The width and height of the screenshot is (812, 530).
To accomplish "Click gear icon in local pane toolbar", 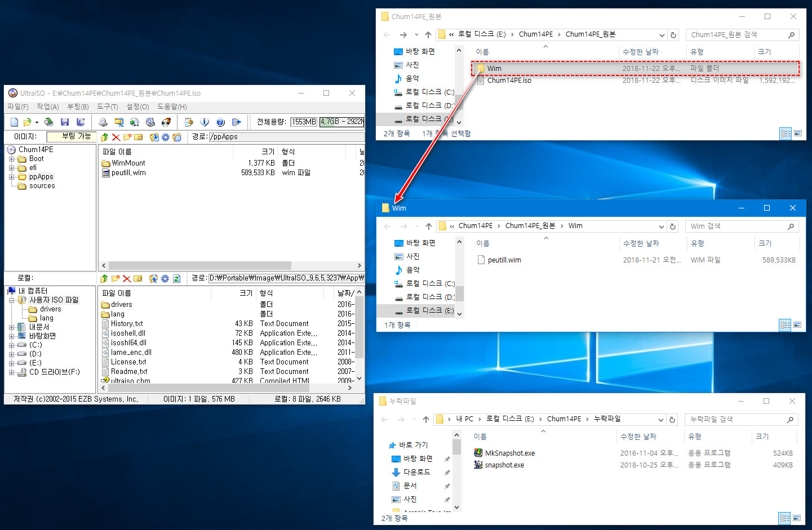I will pyautogui.click(x=165, y=278).
